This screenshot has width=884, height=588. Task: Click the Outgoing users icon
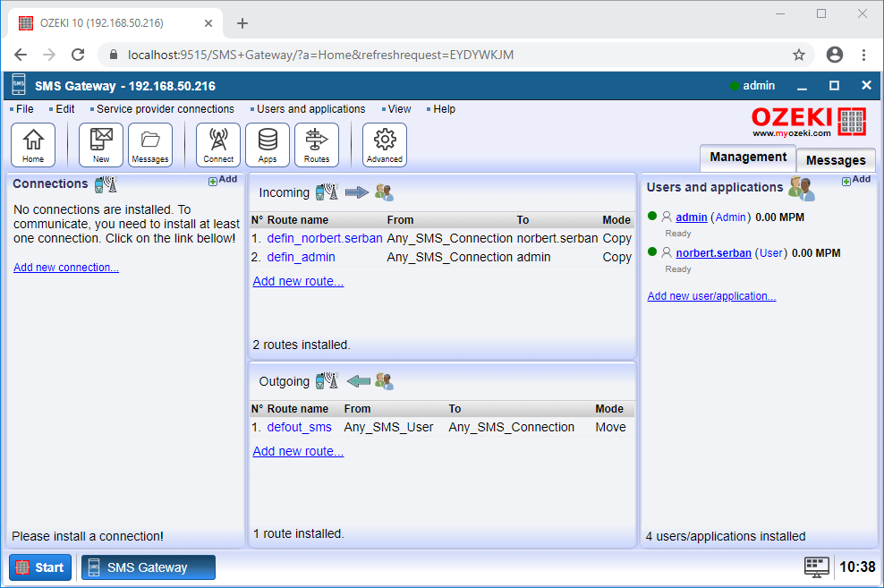click(384, 381)
